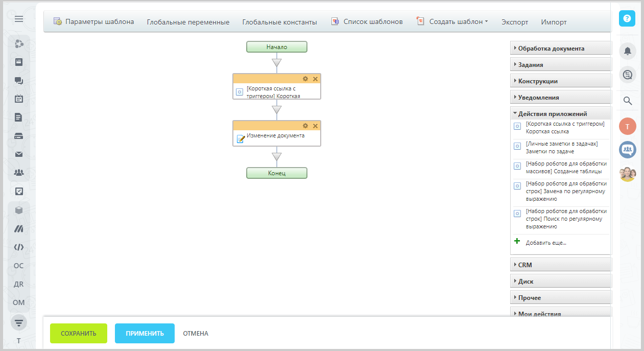The width and height of the screenshot is (644, 351).
Task: Click Импорт in the toolbar
Action: click(x=554, y=22)
